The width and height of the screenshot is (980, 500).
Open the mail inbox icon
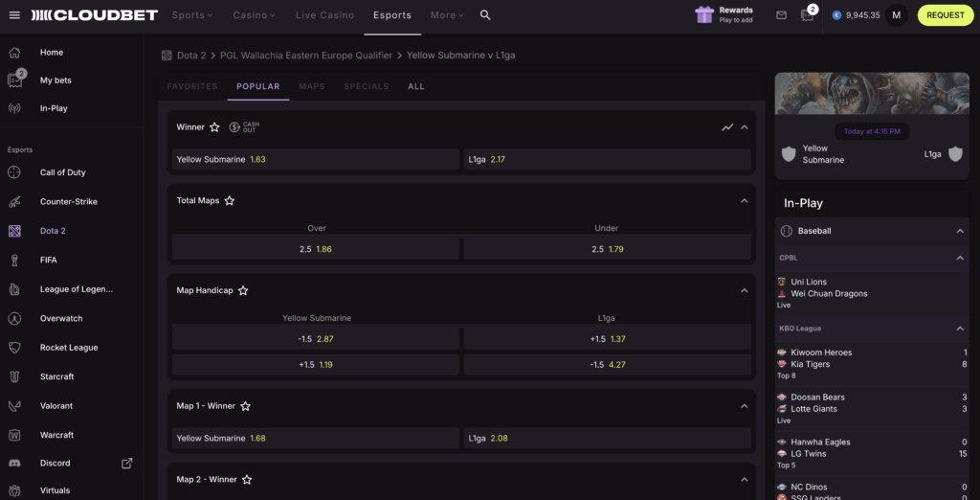pos(781,15)
